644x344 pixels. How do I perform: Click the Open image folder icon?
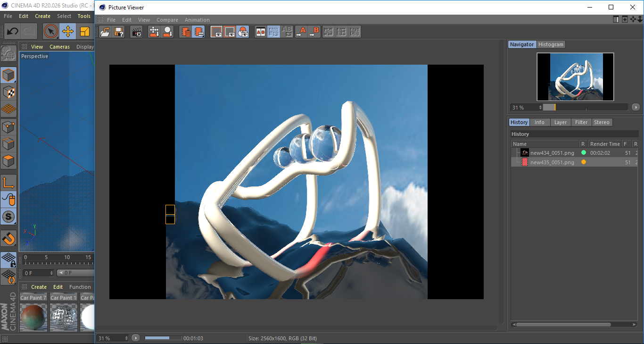[x=105, y=32]
